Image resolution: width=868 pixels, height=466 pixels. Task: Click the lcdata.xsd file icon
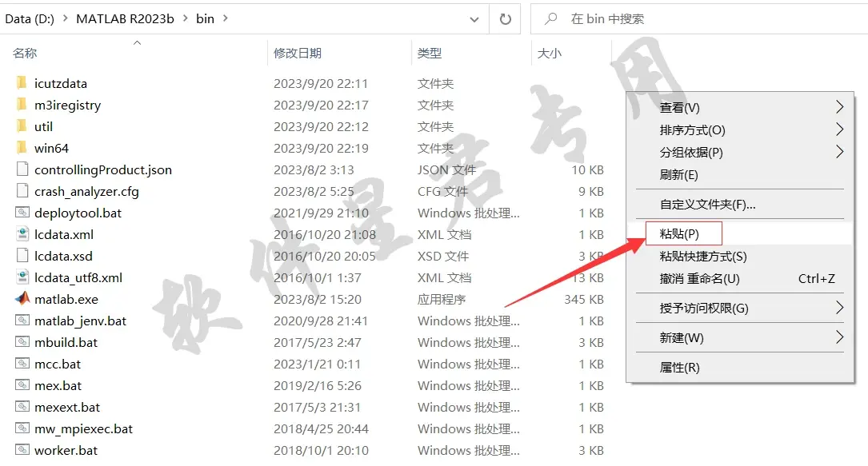(22, 256)
